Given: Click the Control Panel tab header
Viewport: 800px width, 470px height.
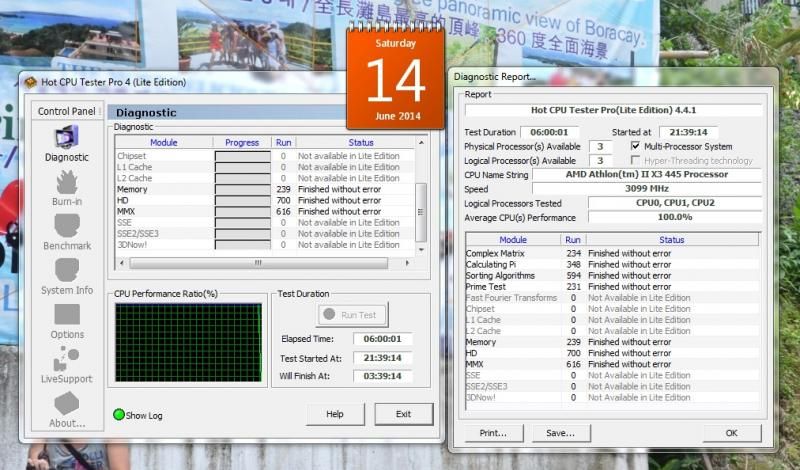Looking at the screenshot, I should point(67,111).
